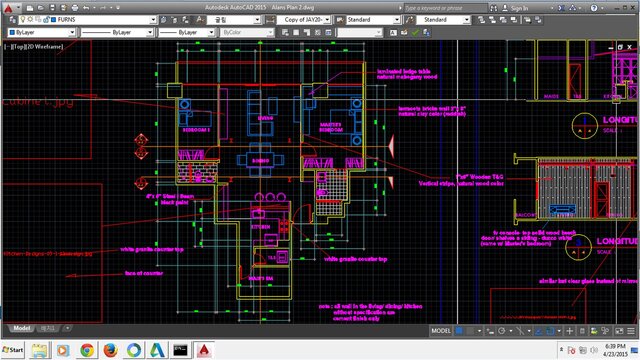The width and height of the screenshot is (640, 360).
Task: Switch to the Model tab
Action: click(x=21, y=328)
